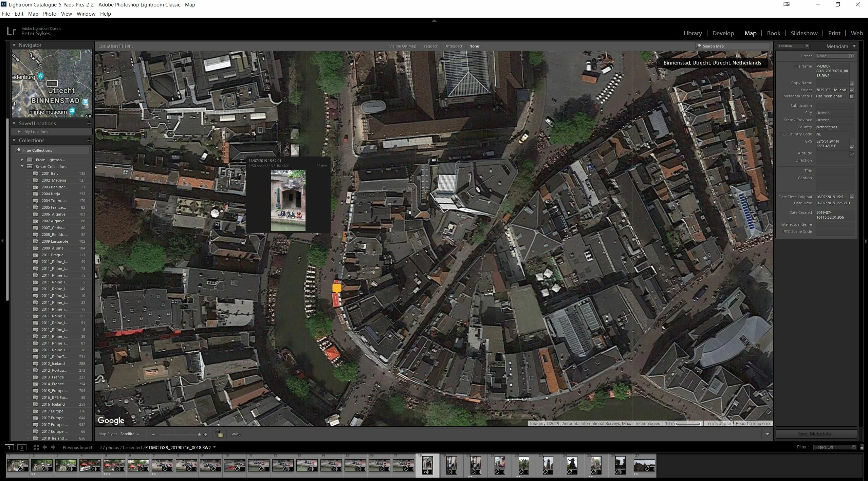The image size is (868, 481).
Task: Add a new saved location with plus icon
Action: [x=89, y=124]
